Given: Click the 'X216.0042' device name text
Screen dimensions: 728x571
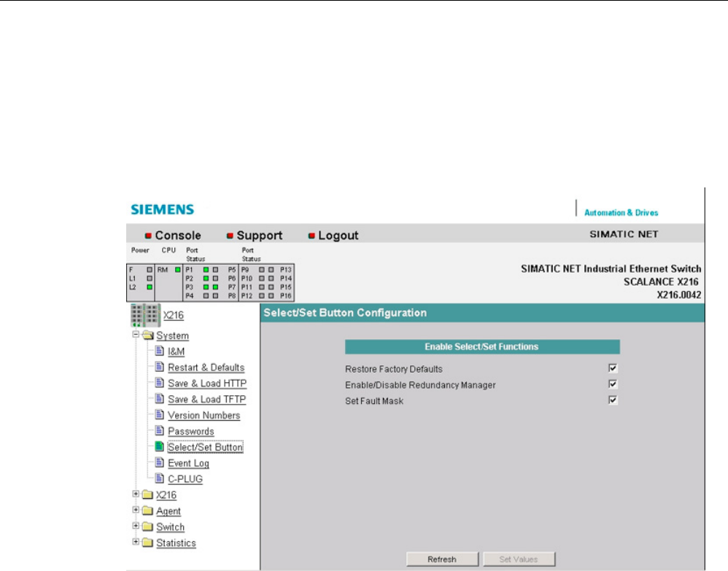Looking at the screenshot, I should coord(679,295).
